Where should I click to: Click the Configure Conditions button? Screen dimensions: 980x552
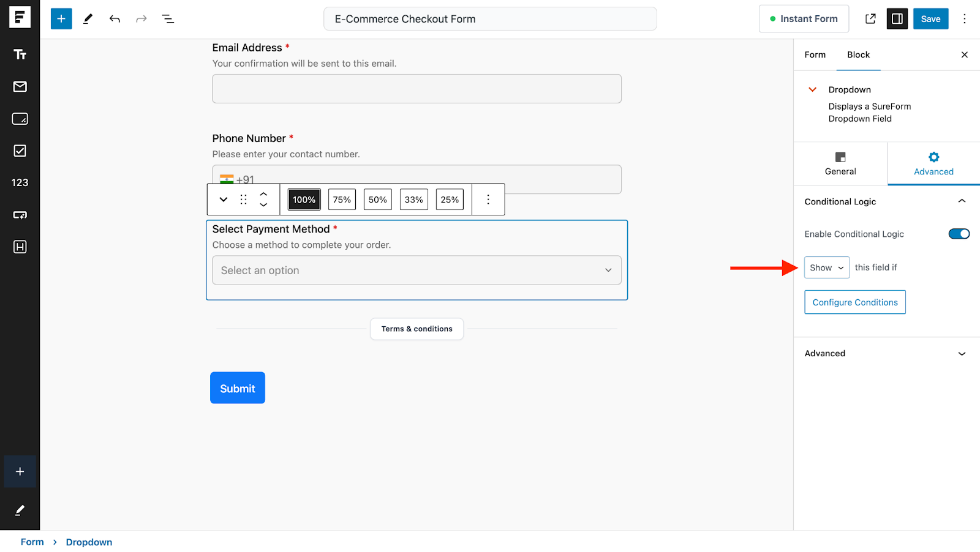click(854, 302)
